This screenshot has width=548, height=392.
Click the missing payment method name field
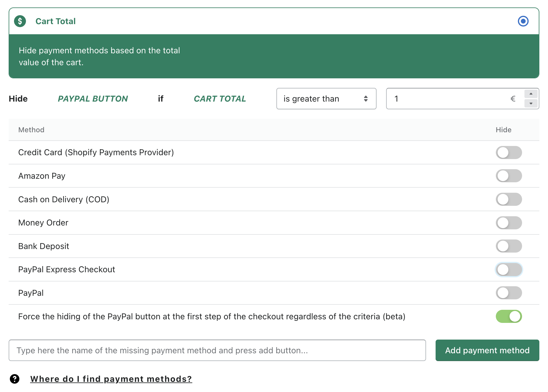217,350
